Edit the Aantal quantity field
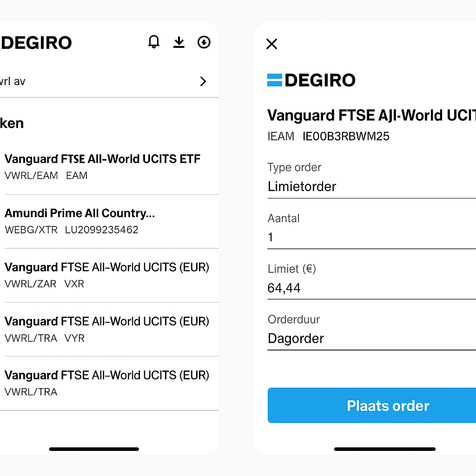 371,238
